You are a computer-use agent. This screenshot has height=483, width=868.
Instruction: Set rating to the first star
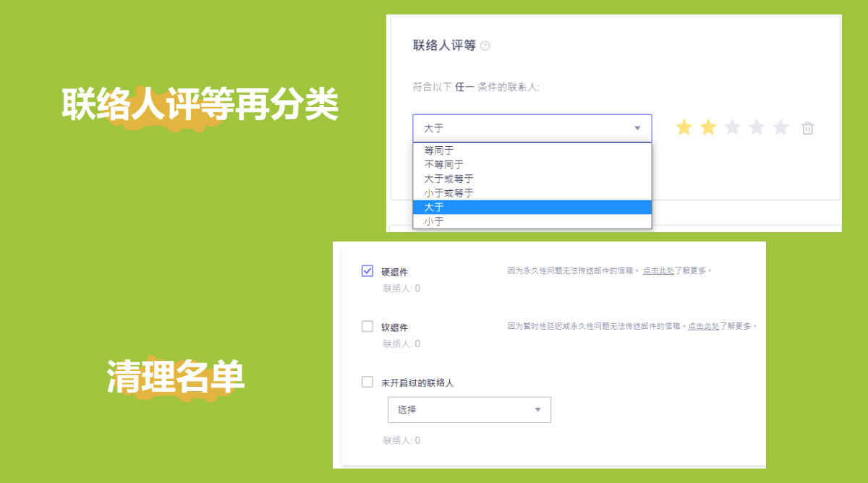[684, 128]
